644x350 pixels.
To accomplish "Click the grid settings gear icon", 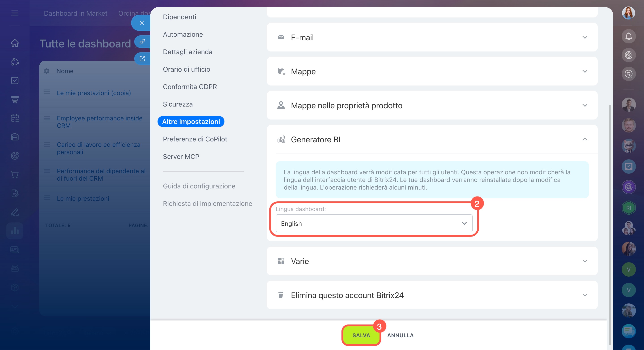I will 47,71.
